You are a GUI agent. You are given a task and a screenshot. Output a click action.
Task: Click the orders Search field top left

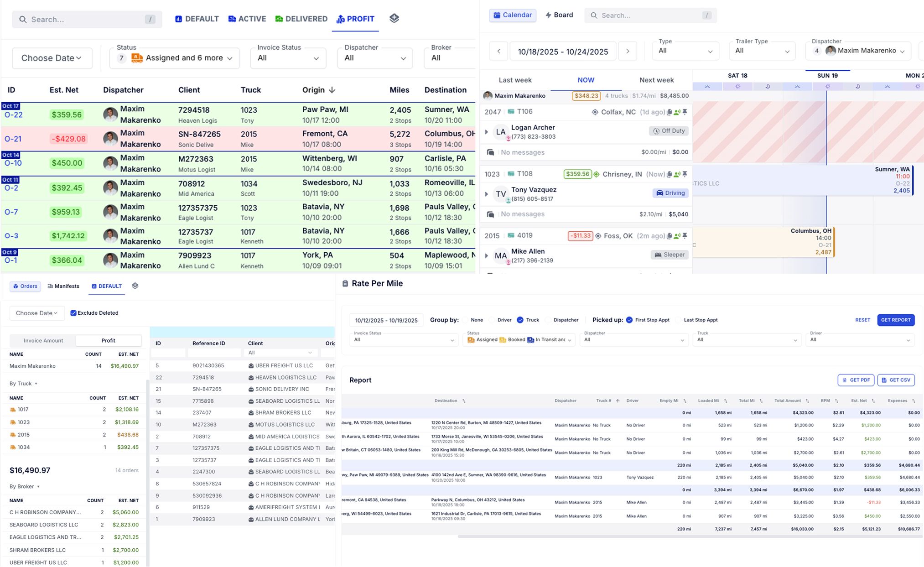click(87, 19)
